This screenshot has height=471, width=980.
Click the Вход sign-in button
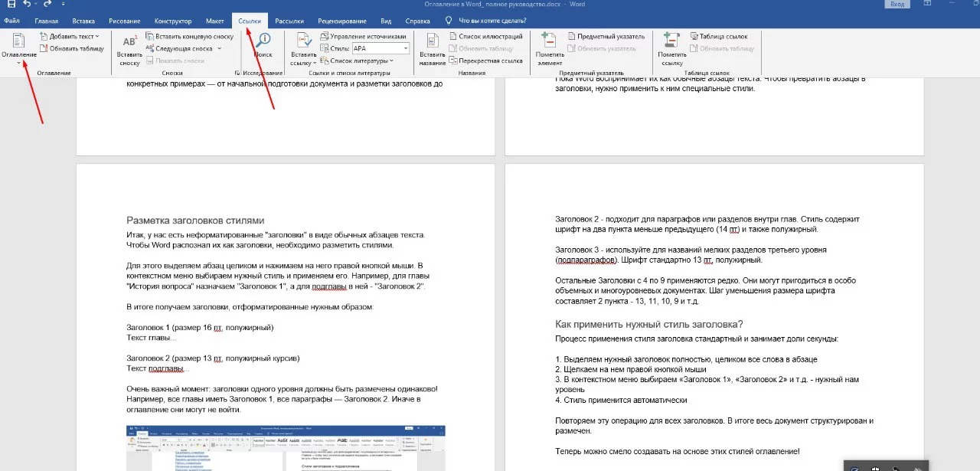(896, 5)
